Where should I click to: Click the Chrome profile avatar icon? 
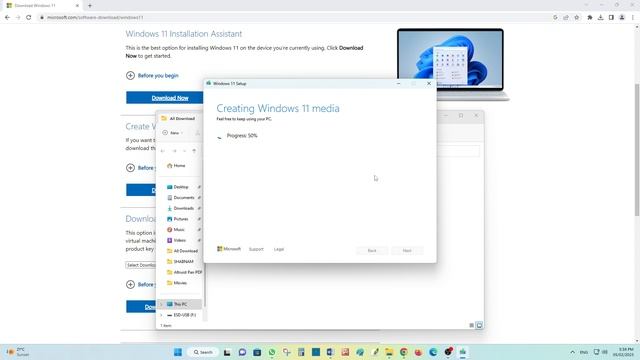(622, 18)
